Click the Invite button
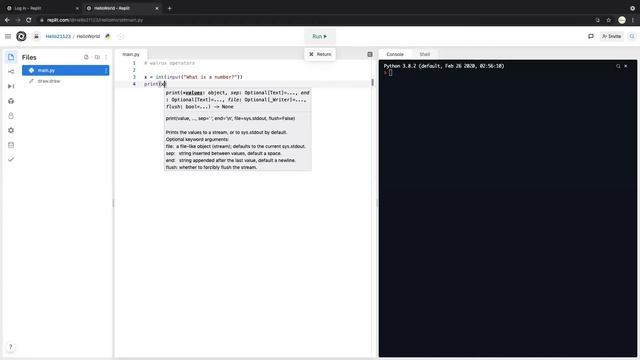This screenshot has width=640, height=360. [611, 36]
